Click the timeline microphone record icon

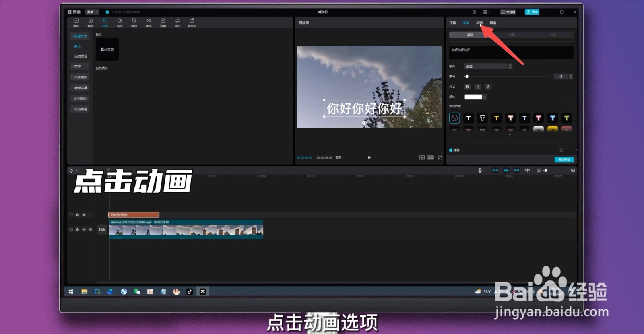point(480,171)
